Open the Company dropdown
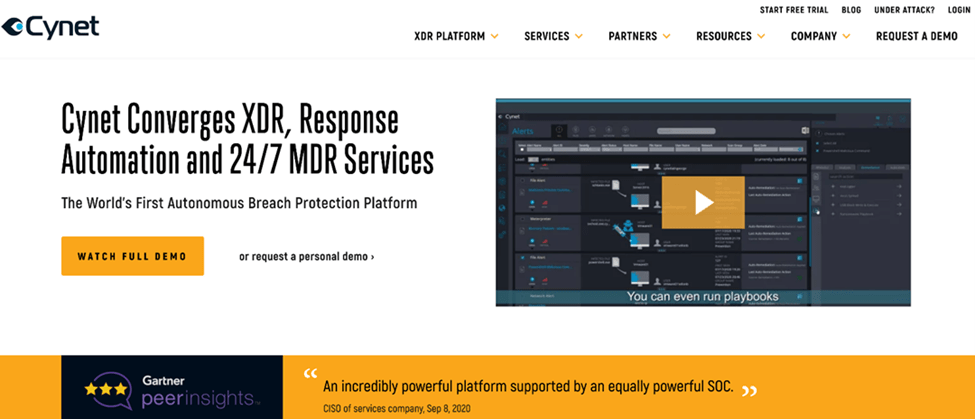This screenshot has width=975, height=419. (x=820, y=36)
